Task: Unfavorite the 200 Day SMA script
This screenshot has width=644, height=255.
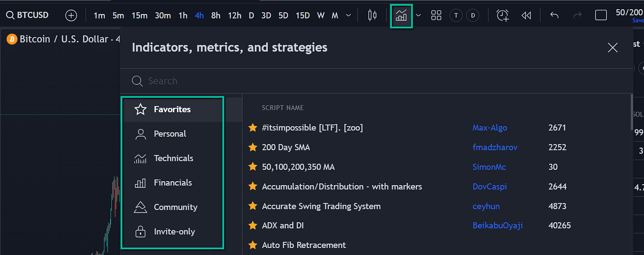Action: click(253, 147)
